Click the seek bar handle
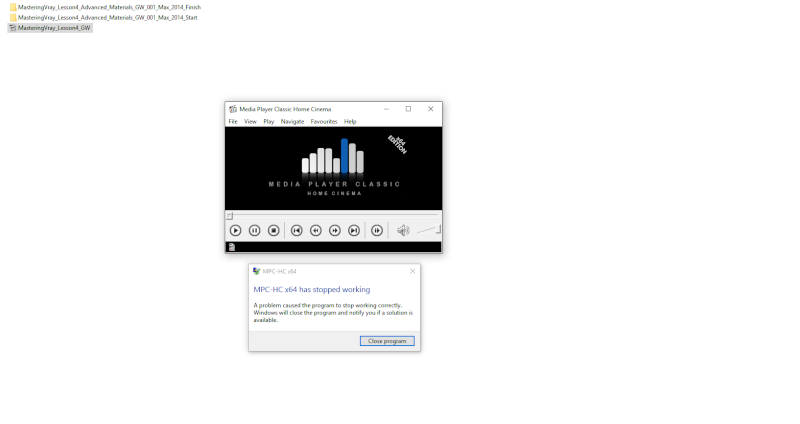Screen dimensions: 800x424 230,216
